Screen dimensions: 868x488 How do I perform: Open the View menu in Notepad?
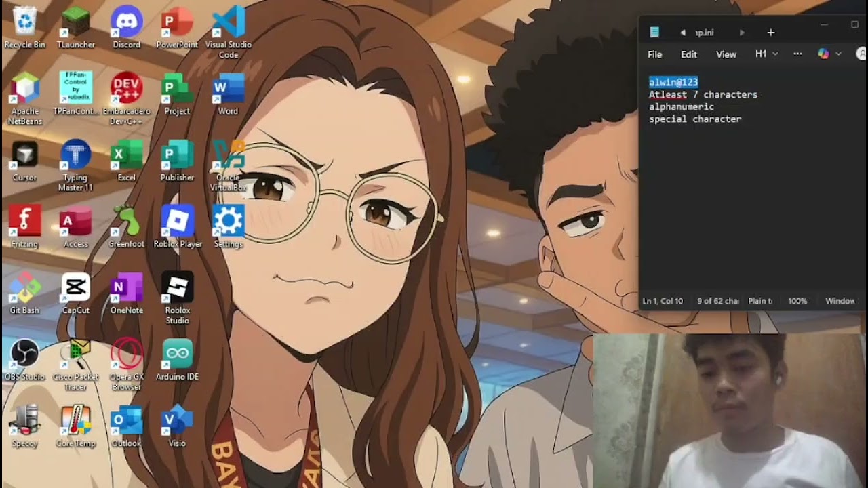[x=726, y=54]
